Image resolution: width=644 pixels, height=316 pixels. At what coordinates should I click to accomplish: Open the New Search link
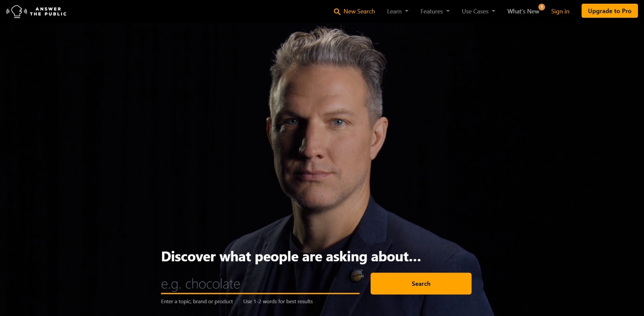[359, 11]
